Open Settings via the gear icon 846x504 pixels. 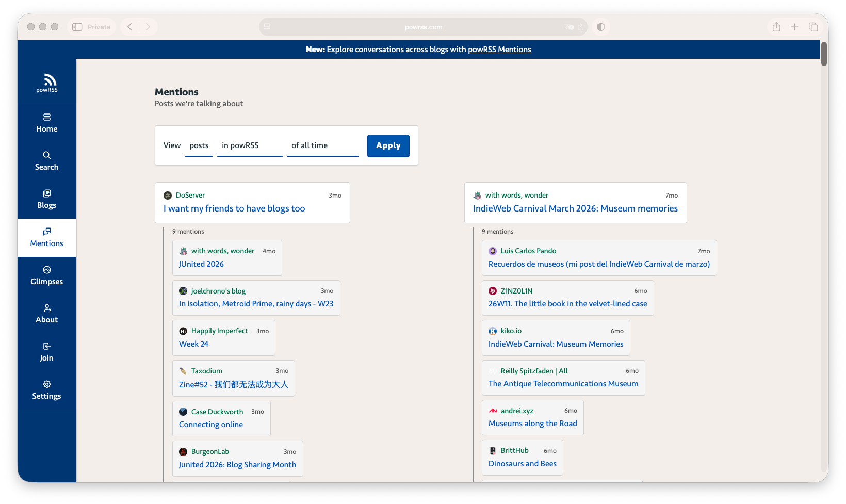tap(47, 384)
